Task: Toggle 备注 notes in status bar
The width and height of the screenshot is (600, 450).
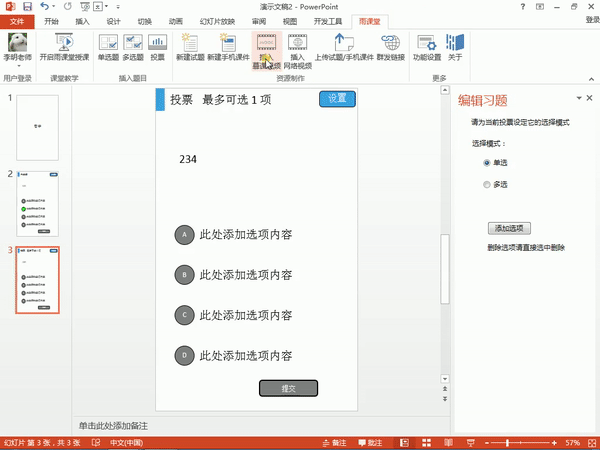Action: click(334, 443)
